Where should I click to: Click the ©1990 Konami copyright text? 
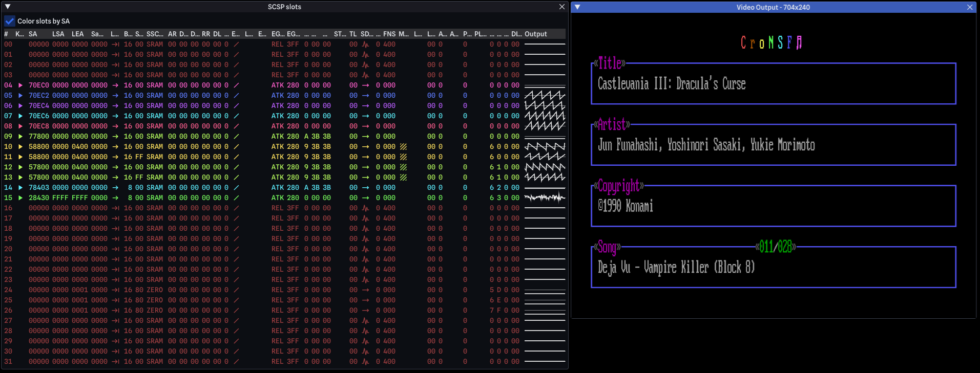pos(625,206)
